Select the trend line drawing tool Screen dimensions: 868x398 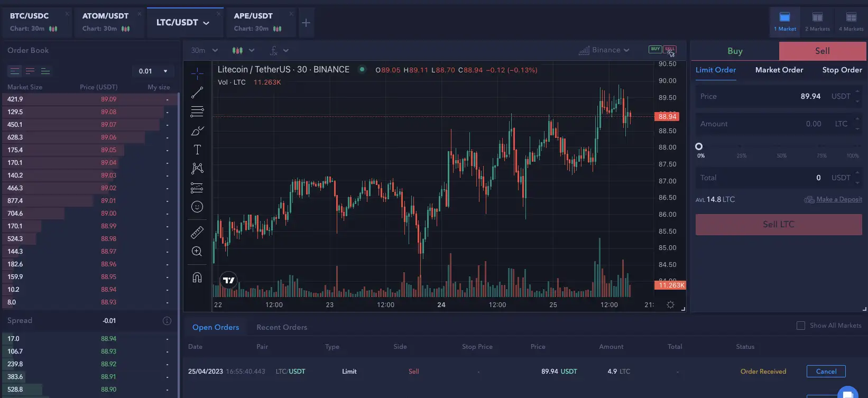[x=197, y=92]
